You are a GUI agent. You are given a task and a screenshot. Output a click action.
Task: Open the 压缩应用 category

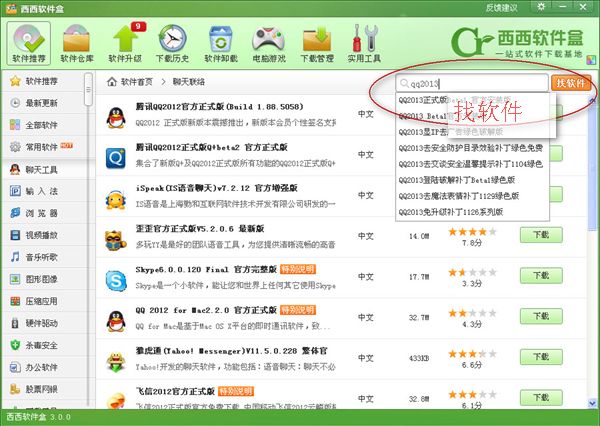pos(41,301)
